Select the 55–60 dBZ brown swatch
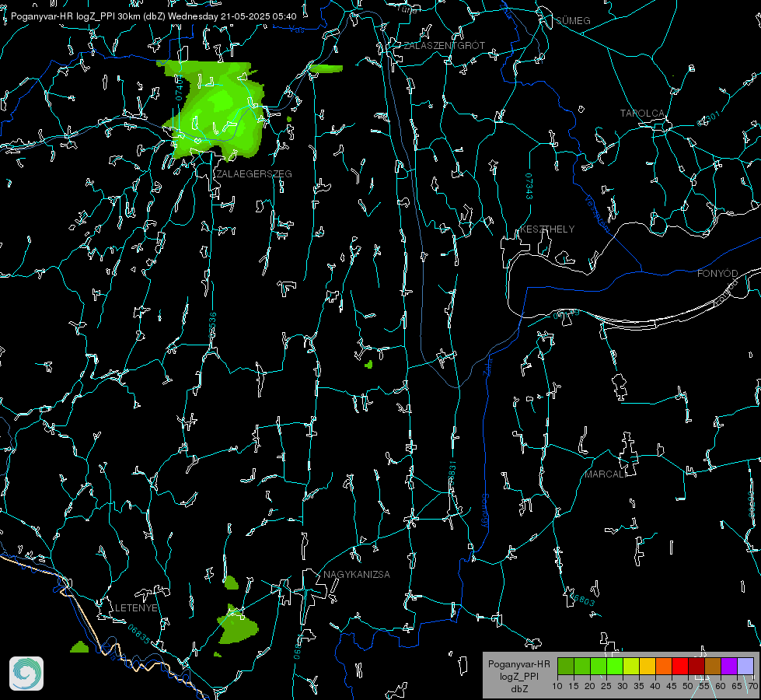The height and width of the screenshot is (700, 761). click(713, 666)
